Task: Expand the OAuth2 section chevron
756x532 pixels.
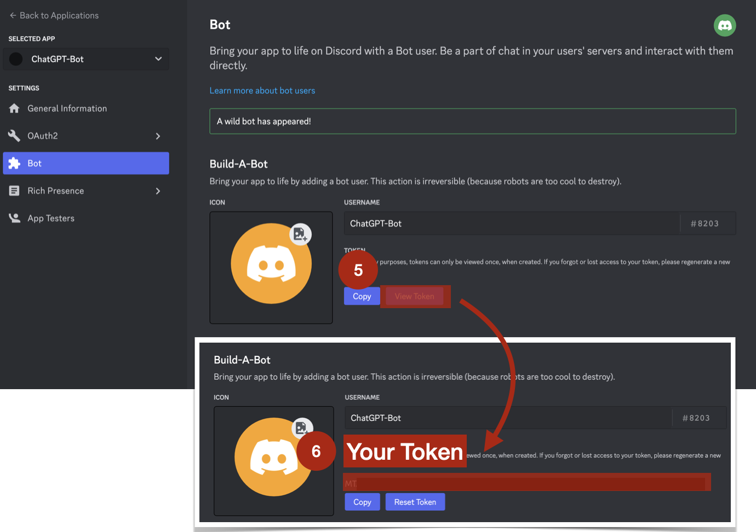Action: coord(158,136)
